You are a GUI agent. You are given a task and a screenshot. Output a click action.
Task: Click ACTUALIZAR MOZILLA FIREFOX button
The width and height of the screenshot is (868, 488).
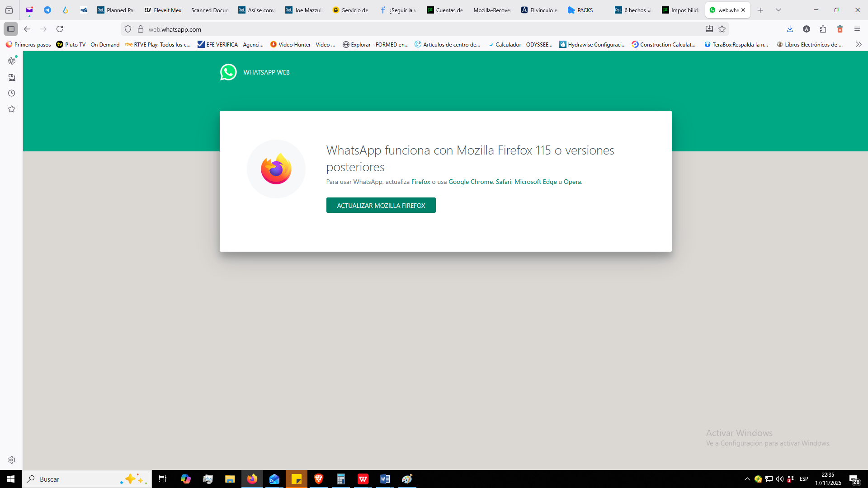(381, 205)
